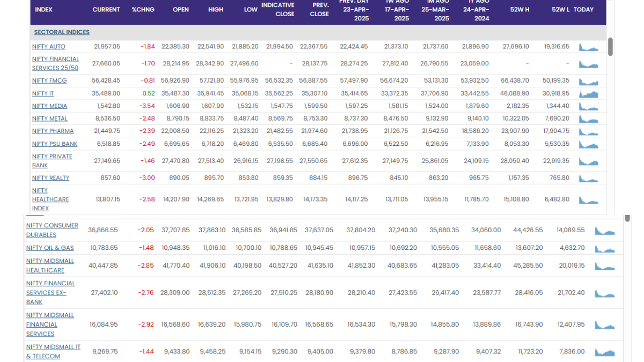644x362 pixels.
Task: Open today's sparkline for NIFTY FINANCIAL SERVICES 25/50
Action: [x=589, y=63]
